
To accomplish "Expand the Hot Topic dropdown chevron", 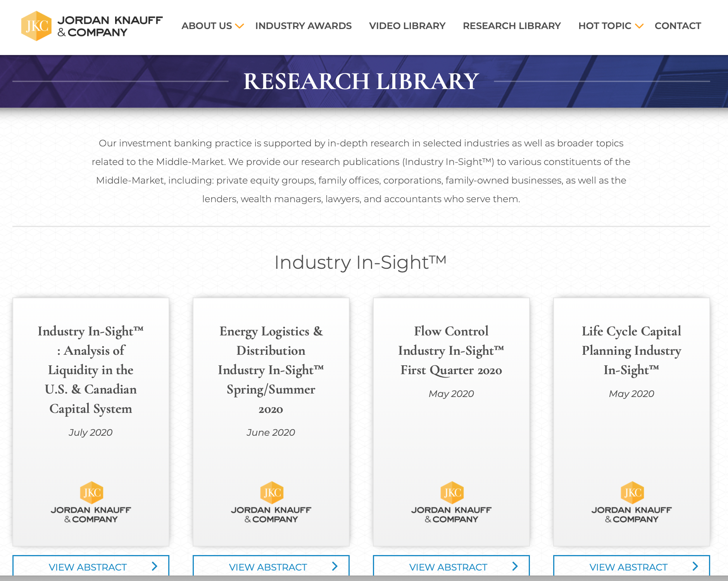I will (639, 26).
